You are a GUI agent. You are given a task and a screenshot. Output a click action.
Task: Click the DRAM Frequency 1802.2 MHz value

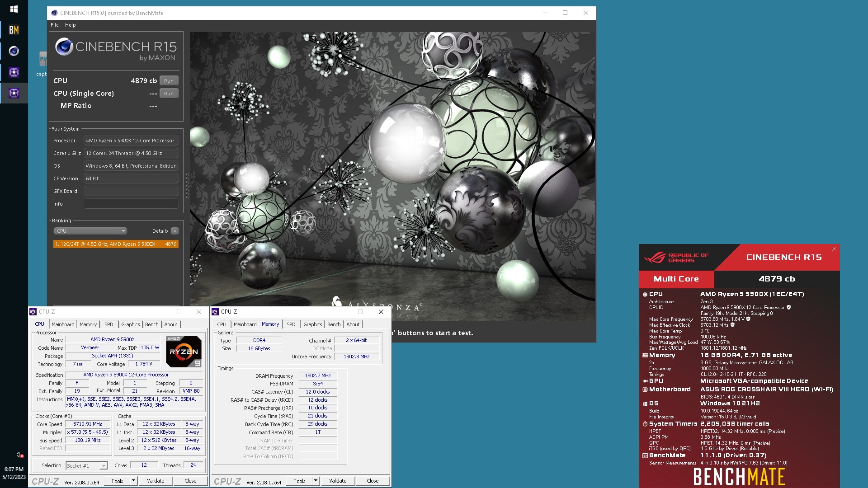[x=318, y=376]
